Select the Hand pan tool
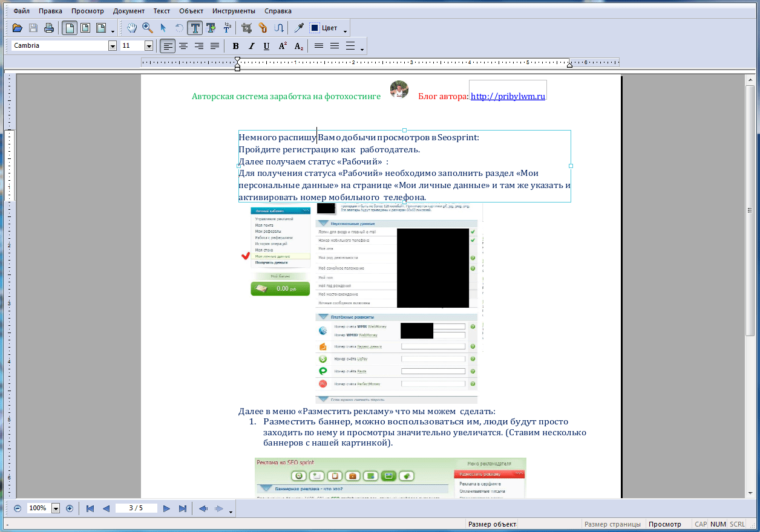Screen dimensions: 760x532 pyautogui.click(x=132, y=28)
